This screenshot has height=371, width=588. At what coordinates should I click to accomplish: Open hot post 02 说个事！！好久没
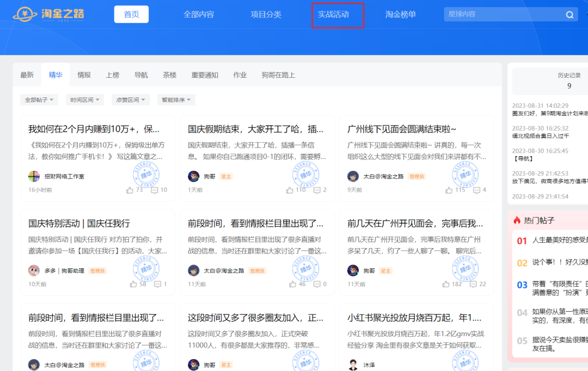560,262
